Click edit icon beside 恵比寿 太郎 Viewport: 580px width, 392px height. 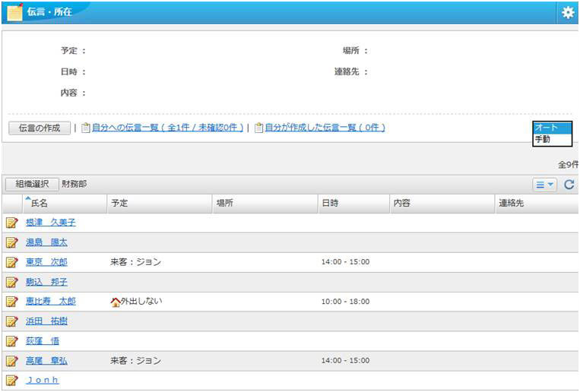11,302
